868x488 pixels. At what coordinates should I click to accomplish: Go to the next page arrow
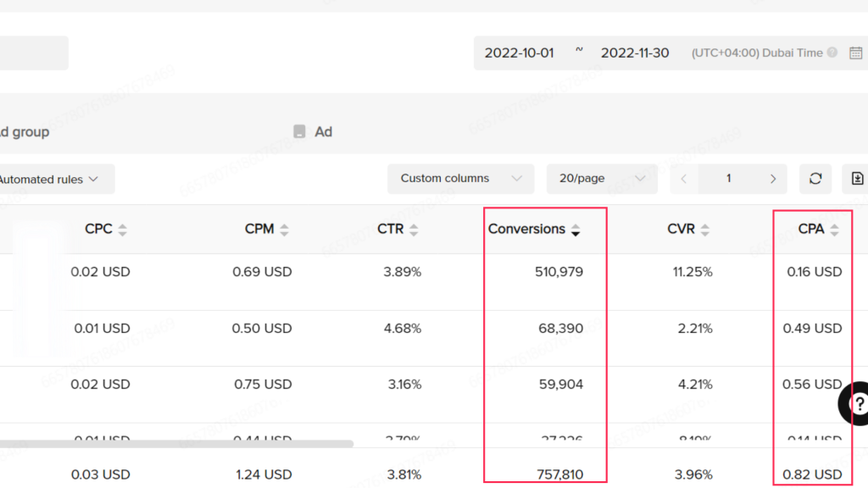click(772, 179)
